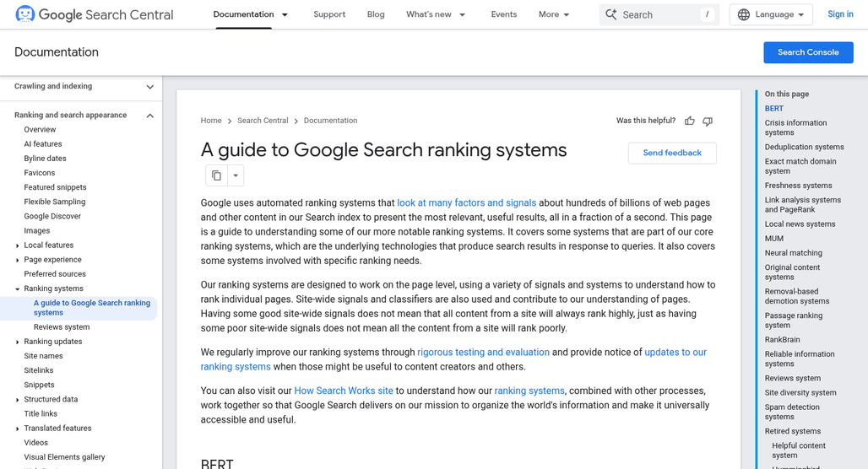Click the search magnifier icon

pos(610,14)
